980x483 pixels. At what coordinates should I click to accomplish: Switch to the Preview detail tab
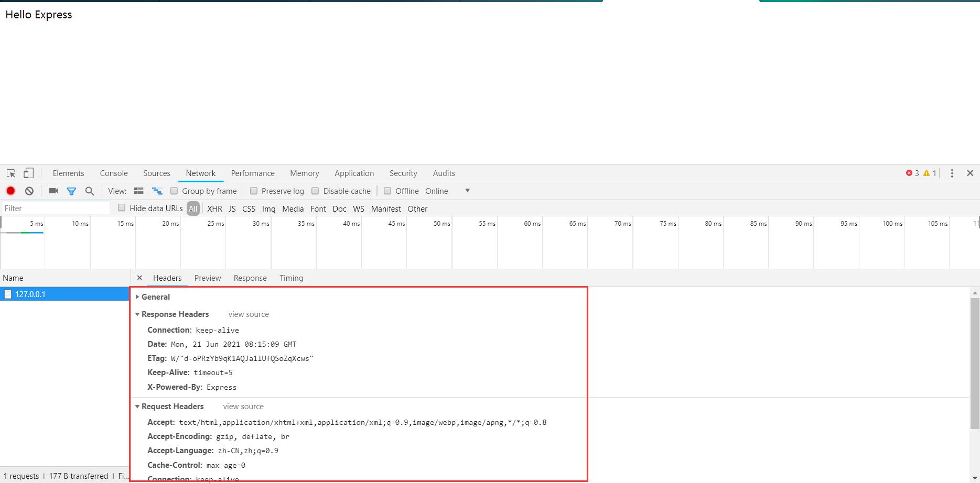[x=208, y=278]
